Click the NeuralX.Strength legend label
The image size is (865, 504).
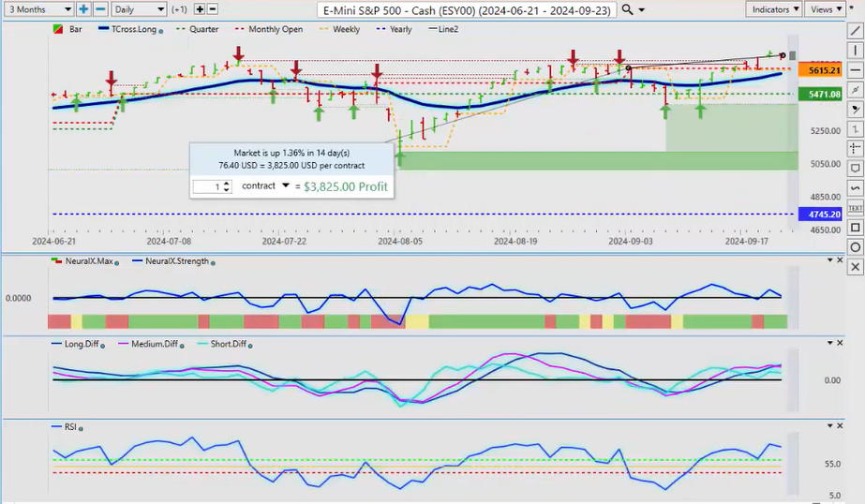[177, 260]
